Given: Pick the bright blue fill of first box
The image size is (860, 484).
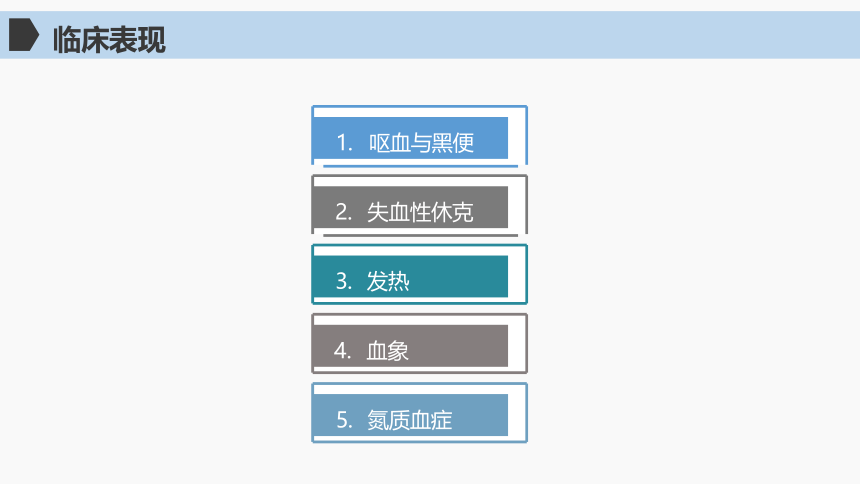Looking at the screenshot, I should point(410,138).
